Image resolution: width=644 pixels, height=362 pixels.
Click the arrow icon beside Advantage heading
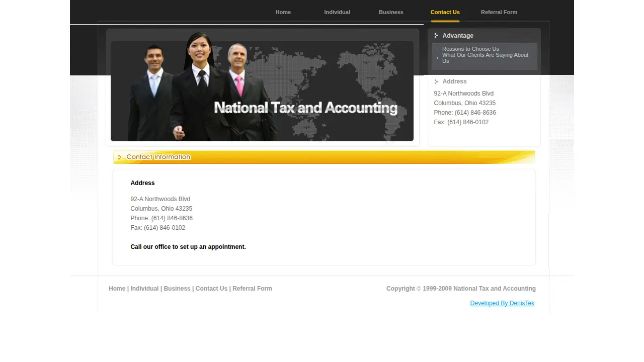tap(436, 36)
